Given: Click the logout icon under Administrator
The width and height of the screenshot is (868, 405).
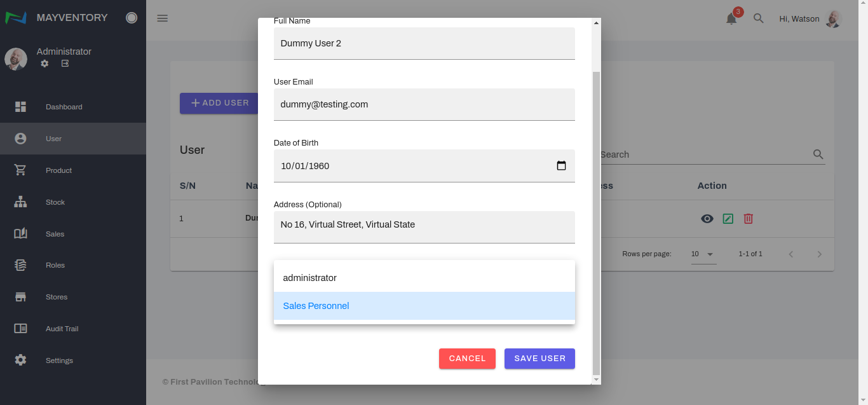Looking at the screenshot, I should pyautogui.click(x=65, y=64).
